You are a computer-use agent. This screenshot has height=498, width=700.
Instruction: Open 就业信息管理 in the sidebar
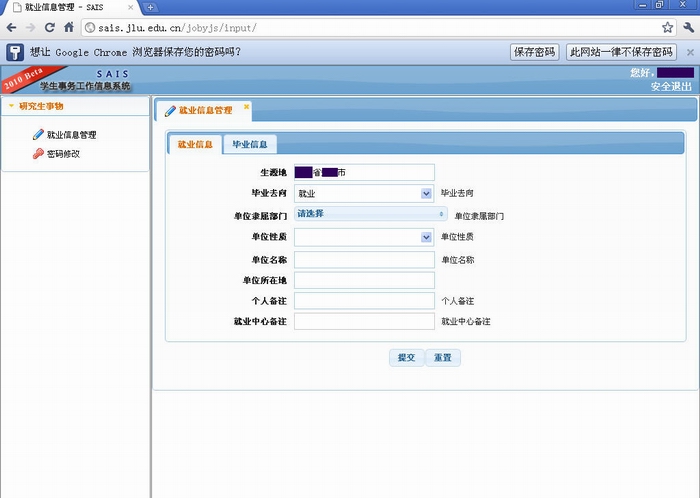pos(71,134)
